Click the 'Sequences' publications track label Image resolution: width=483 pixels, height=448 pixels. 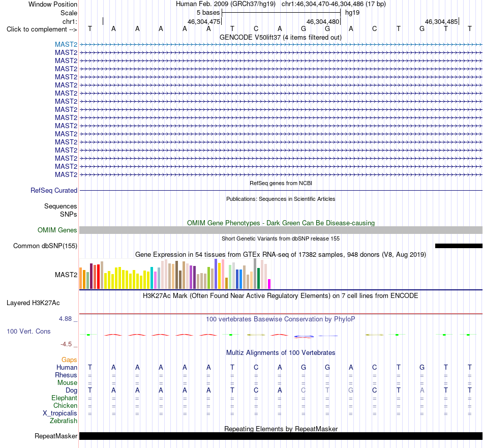[61, 206]
